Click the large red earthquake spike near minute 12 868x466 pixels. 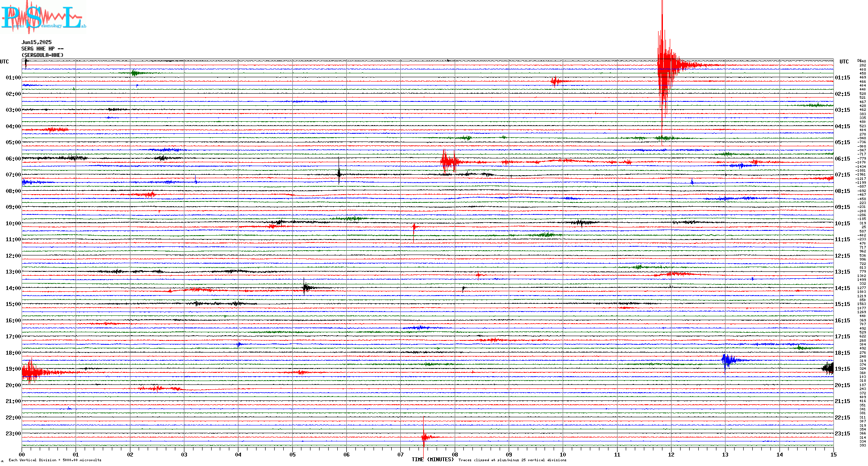pos(663,65)
